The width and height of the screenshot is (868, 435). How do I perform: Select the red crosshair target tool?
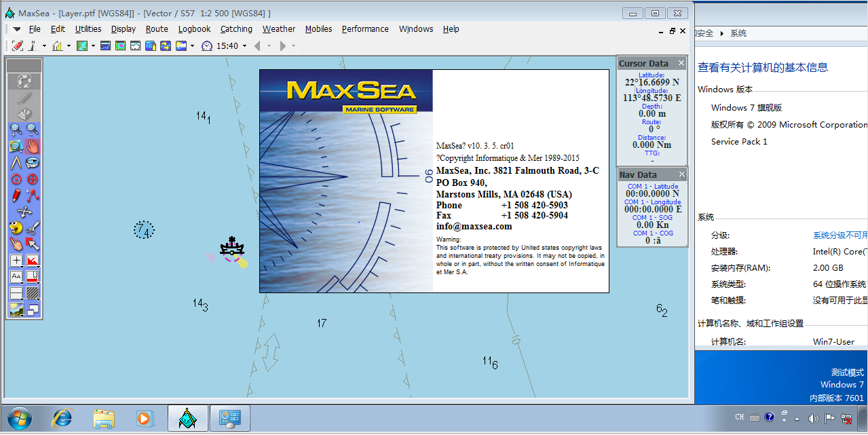point(33,179)
